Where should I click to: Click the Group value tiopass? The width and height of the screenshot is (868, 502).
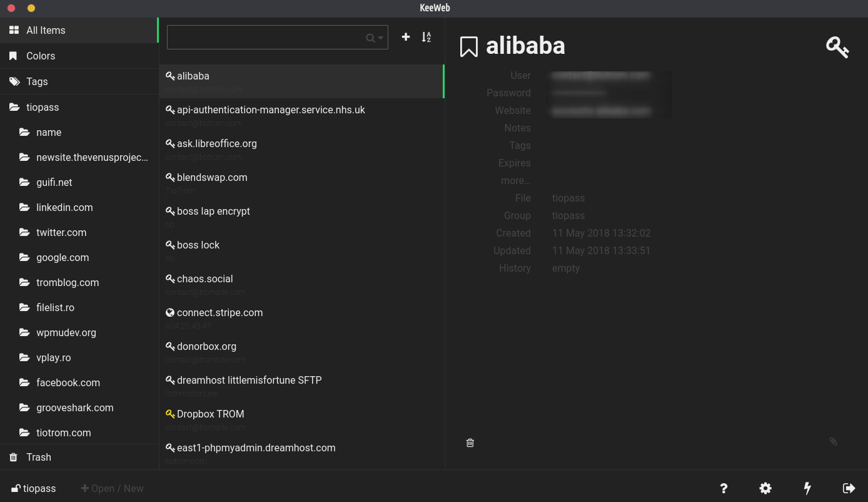coord(568,215)
